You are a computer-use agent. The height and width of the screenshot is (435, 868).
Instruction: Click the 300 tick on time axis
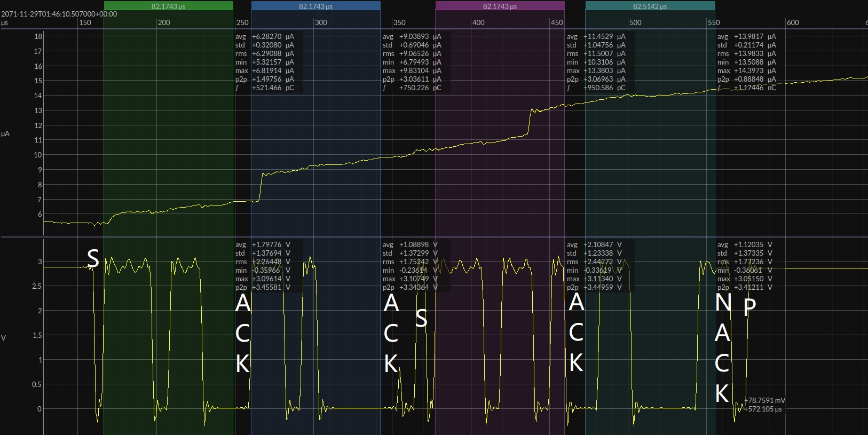click(321, 22)
